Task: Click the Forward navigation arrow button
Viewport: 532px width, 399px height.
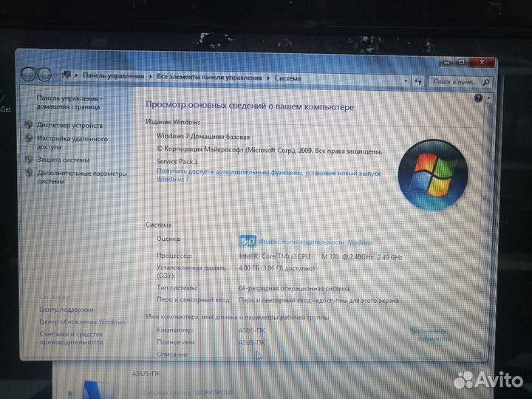Action: coord(44,75)
